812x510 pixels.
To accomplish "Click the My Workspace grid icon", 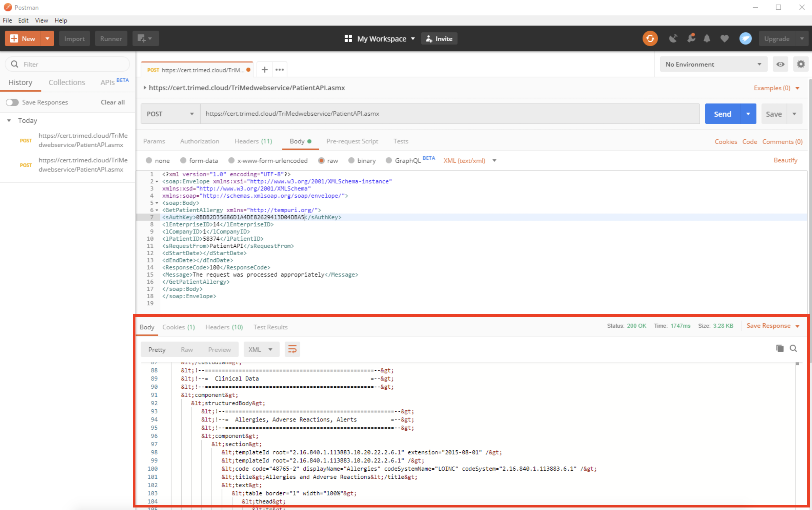I will [348, 39].
